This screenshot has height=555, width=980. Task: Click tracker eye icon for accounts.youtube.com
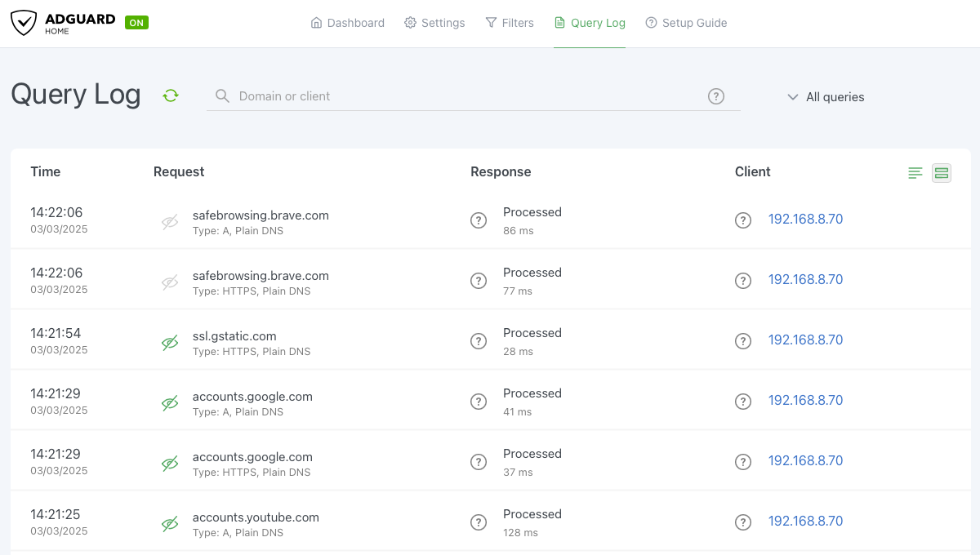(170, 524)
